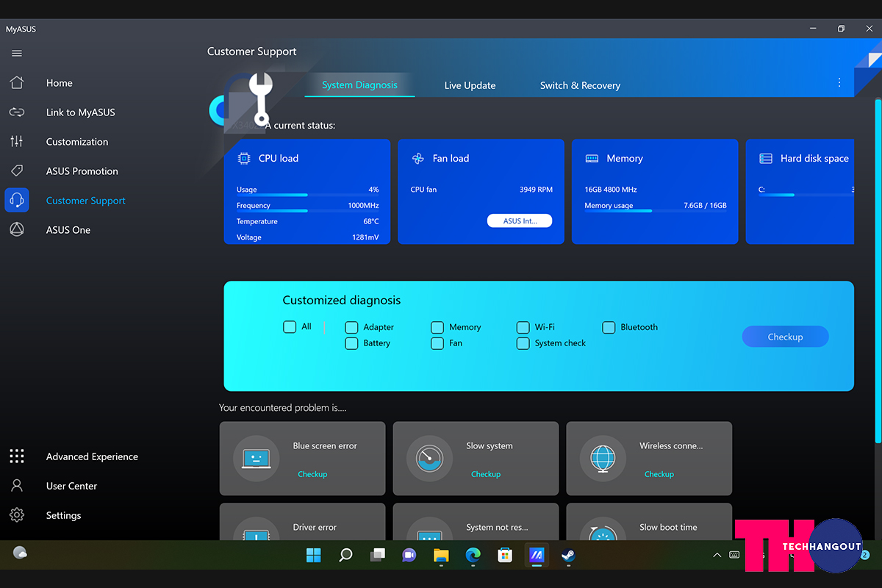Viewport: 882px width, 588px height.
Task: Open File Explorer from the taskbar
Action: coord(441,555)
